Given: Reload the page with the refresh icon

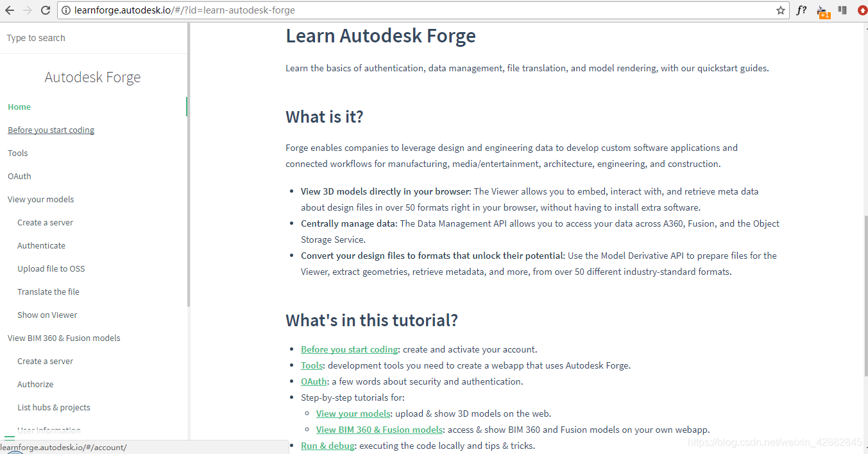Looking at the screenshot, I should 46,10.
